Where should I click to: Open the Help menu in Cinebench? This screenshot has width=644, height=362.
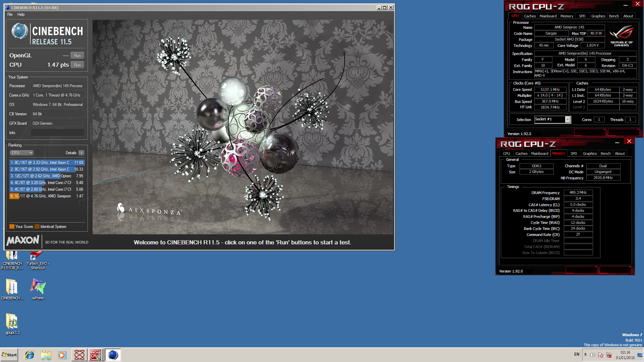(21, 14)
